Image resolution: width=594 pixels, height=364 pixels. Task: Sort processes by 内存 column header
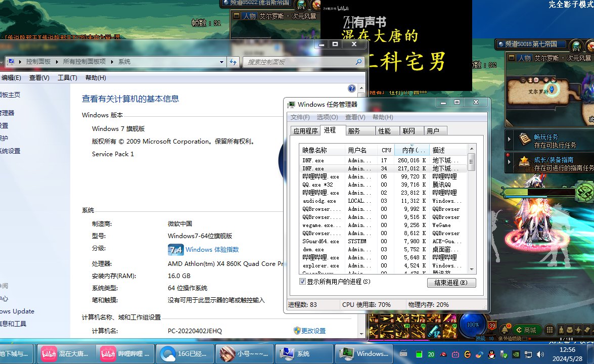412,150
